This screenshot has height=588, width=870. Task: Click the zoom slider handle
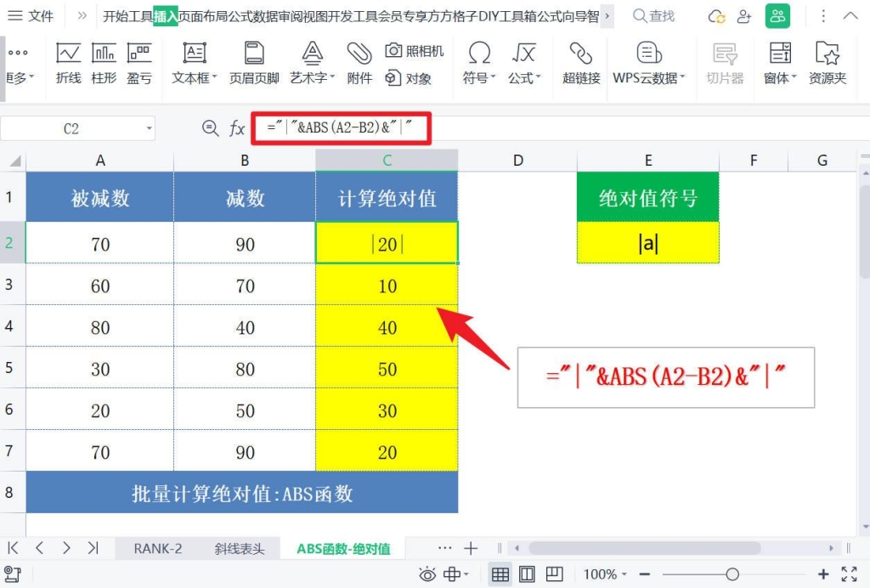click(732, 574)
